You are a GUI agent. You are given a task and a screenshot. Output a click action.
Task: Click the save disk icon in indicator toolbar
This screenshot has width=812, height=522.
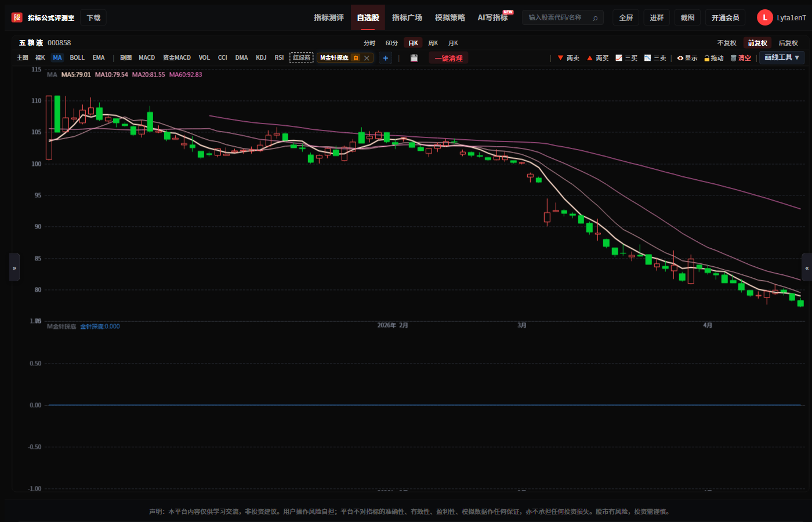[414, 58]
